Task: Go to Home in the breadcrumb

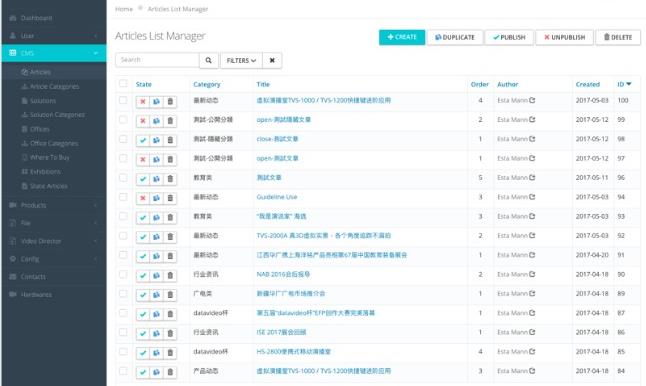Action: 124,9
